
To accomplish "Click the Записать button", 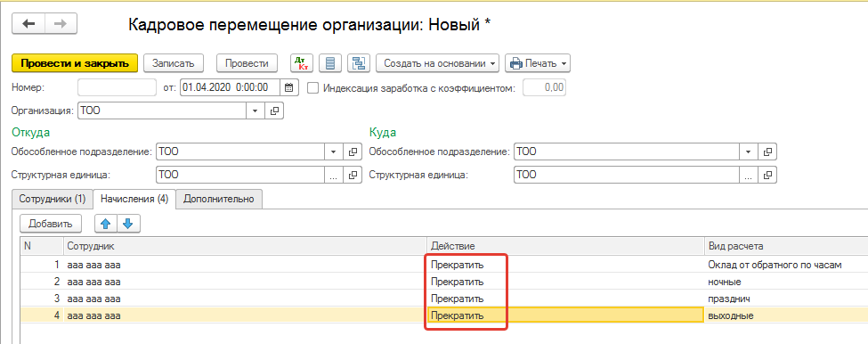I will (174, 63).
